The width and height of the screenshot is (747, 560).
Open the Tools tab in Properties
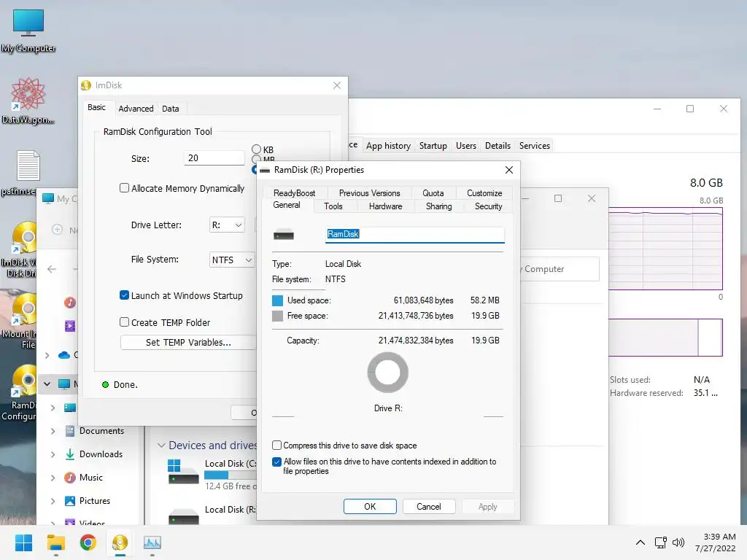point(333,206)
